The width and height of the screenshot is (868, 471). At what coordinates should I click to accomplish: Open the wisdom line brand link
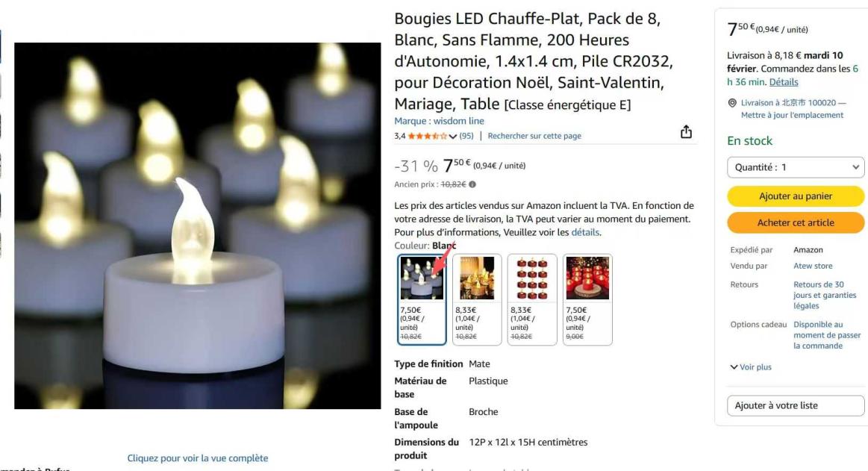439,121
